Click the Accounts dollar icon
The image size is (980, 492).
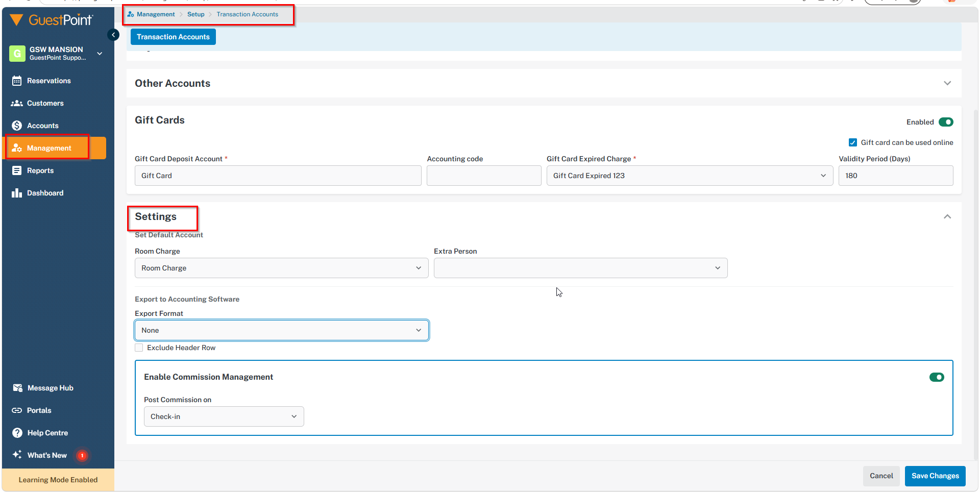(x=17, y=126)
